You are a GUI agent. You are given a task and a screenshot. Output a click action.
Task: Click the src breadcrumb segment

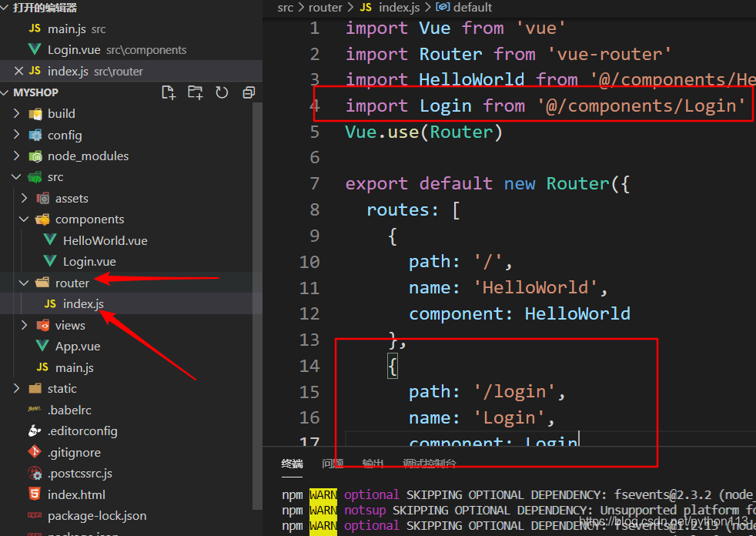point(286,7)
